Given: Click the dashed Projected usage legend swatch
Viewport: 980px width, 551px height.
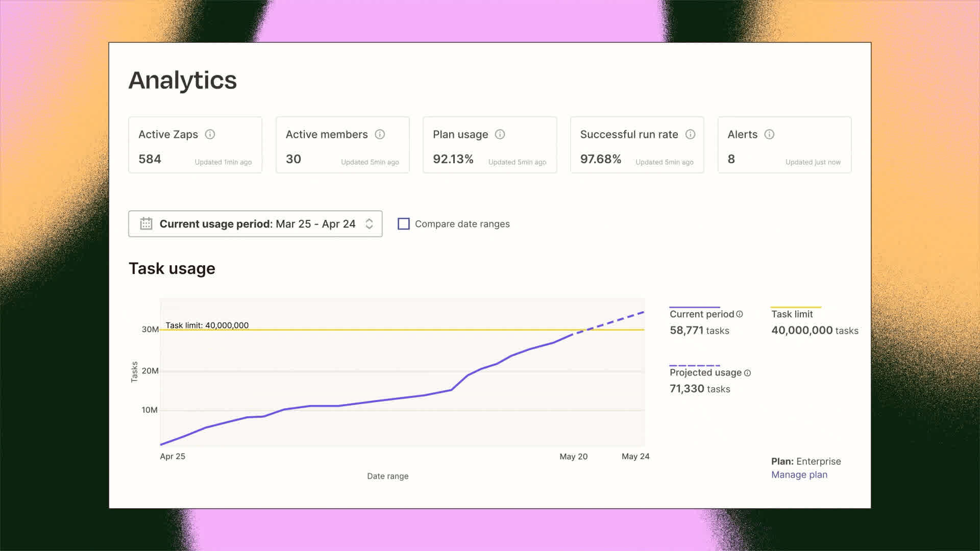Looking at the screenshot, I should point(695,365).
